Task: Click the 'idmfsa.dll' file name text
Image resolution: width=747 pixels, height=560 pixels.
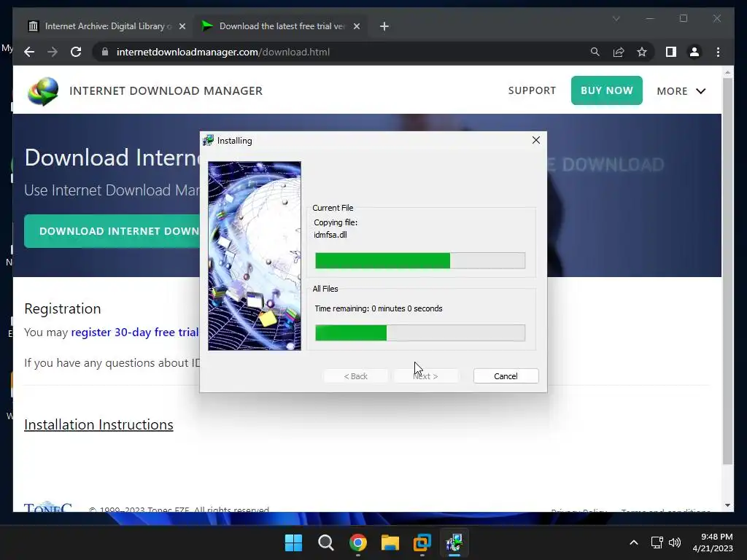Action: pyautogui.click(x=330, y=235)
